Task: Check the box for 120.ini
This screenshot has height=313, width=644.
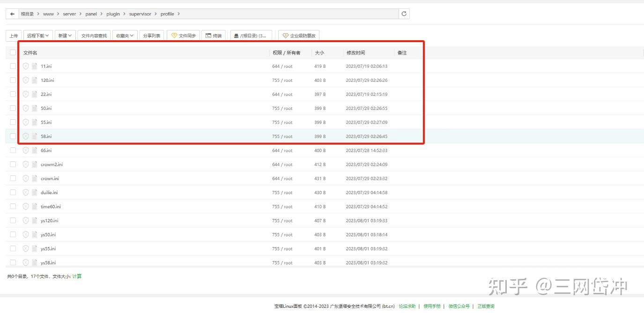Action: click(x=13, y=80)
